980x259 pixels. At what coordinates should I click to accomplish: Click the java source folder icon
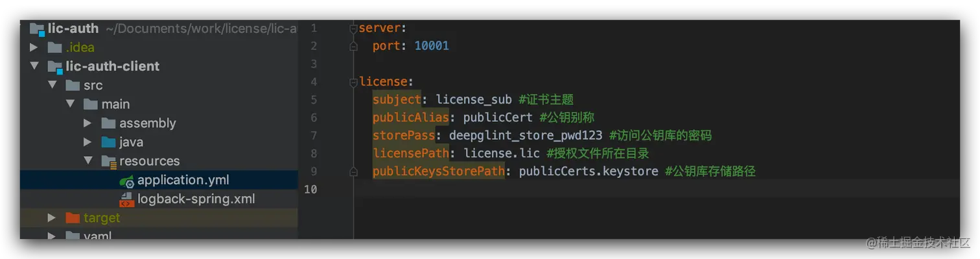(x=108, y=142)
